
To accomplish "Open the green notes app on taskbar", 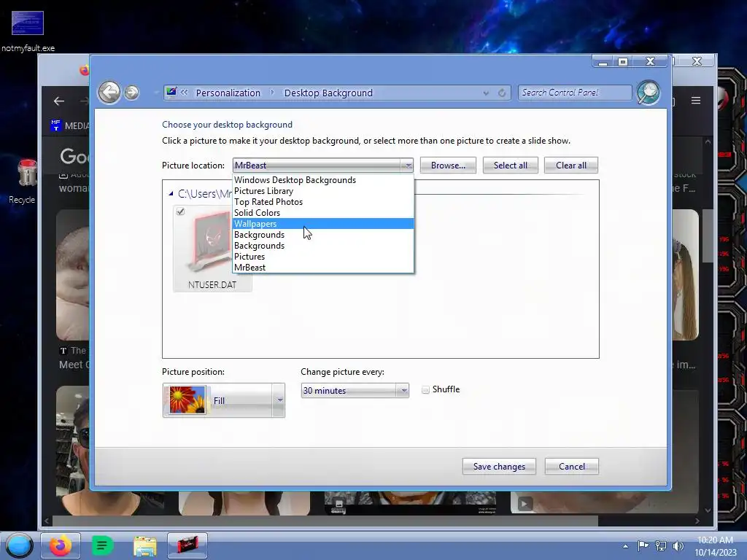I will coord(101,545).
